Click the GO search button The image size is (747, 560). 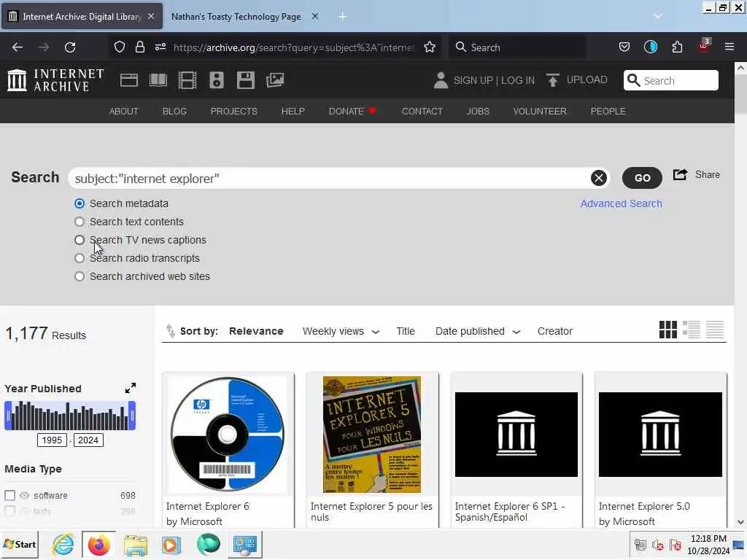(642, 178)
